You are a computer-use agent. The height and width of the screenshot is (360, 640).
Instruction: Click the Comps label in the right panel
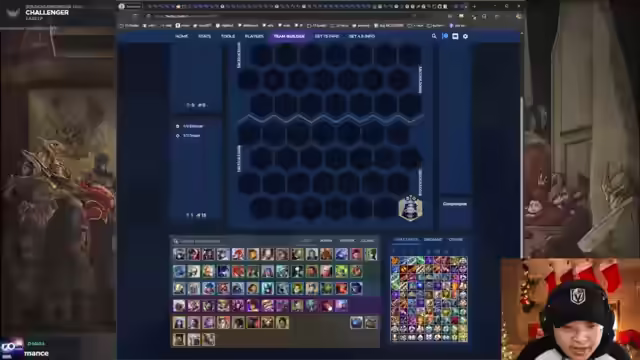click(x=455, y=204)
